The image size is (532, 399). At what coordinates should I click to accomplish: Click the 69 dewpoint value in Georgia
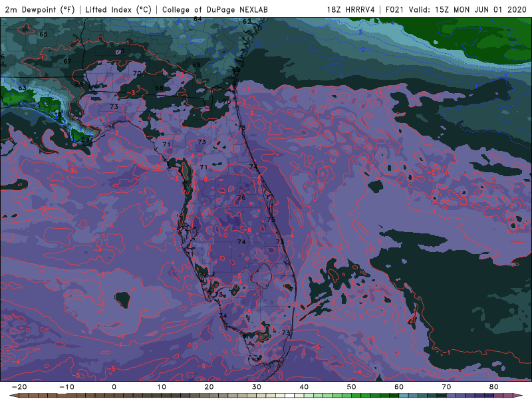tap(196, 65)
